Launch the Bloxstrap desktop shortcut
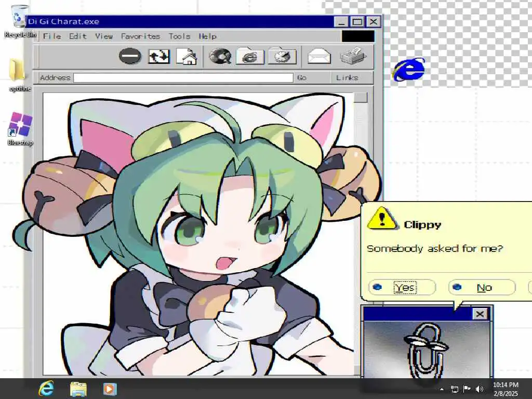Screen dimensions: 532x399 pos(20,129)
